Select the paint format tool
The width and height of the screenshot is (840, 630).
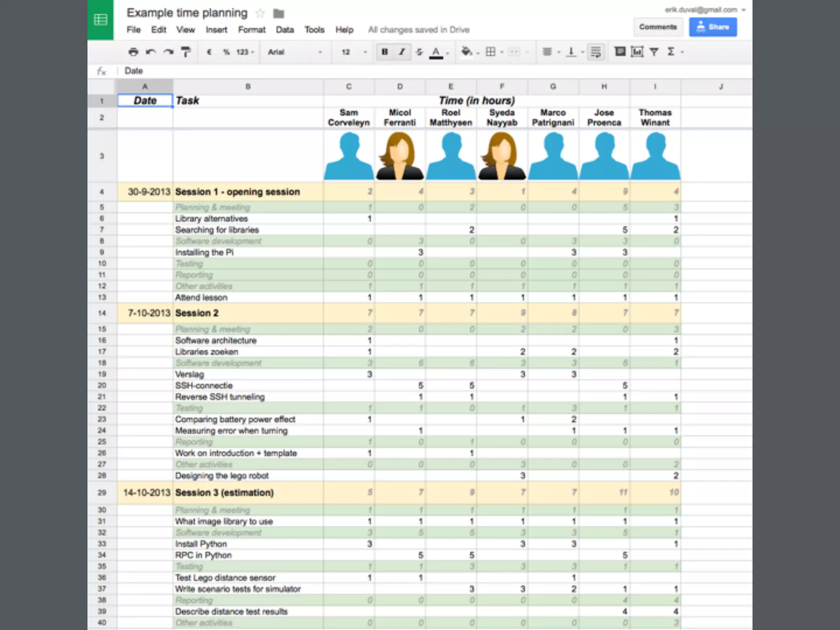[186, 52]
